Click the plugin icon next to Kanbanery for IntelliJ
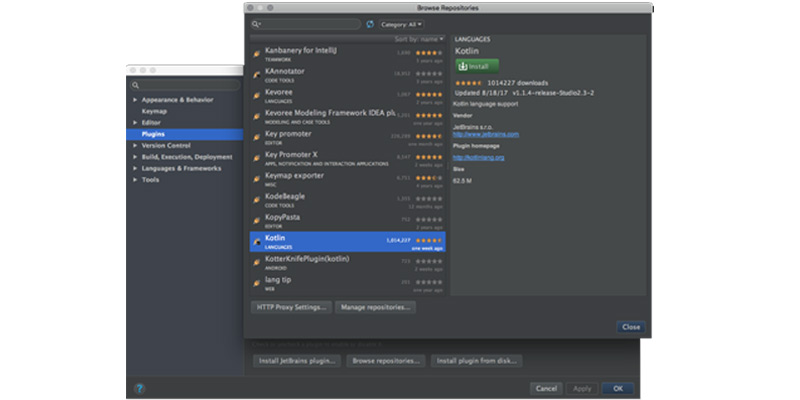This screenshot has height=400, width=800. tap(257, 54)
